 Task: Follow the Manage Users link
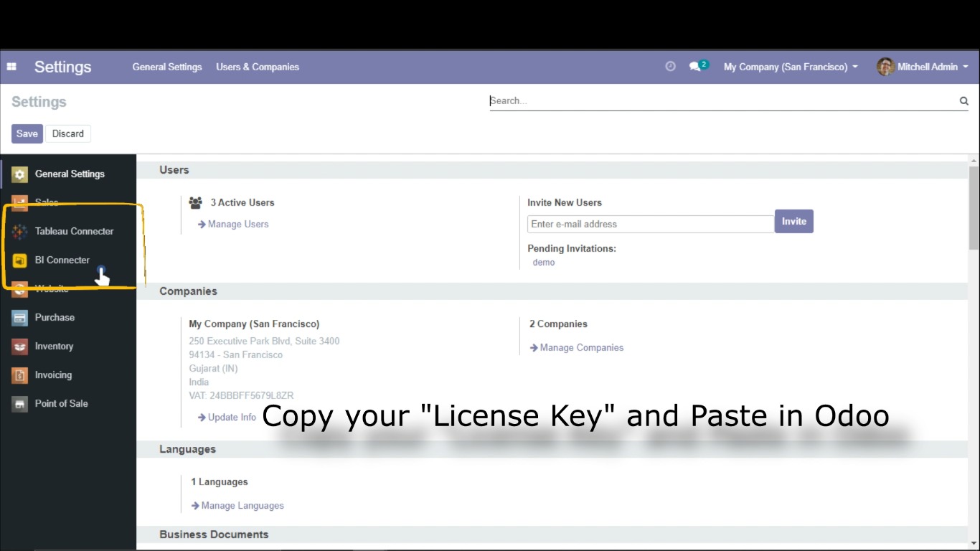point(233,224)
